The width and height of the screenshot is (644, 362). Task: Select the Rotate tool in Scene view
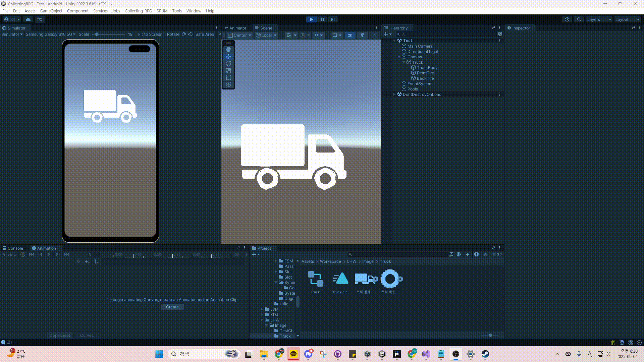click(x=228, y=64)
